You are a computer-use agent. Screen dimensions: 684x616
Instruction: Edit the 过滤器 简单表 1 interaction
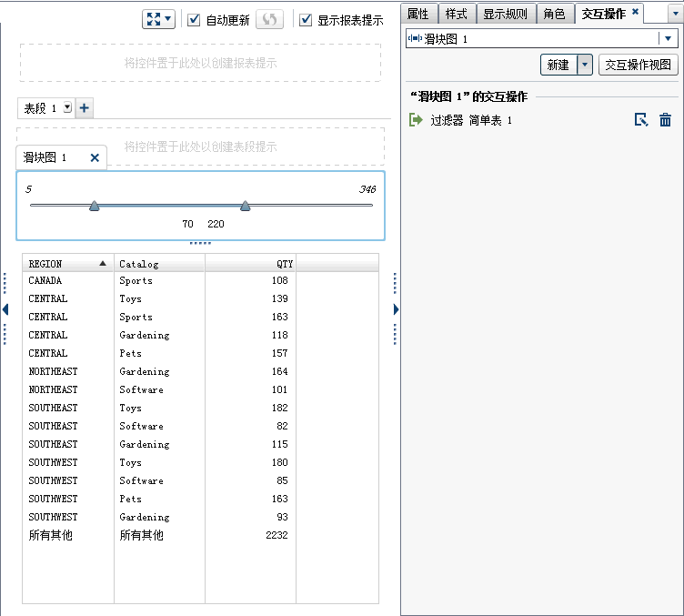(x=641, y=119)
